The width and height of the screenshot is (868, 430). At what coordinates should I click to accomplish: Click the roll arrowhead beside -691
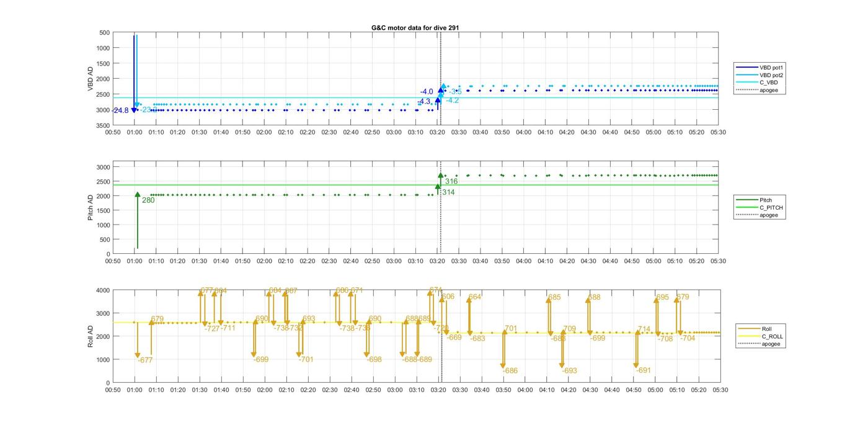pos(637,366)
